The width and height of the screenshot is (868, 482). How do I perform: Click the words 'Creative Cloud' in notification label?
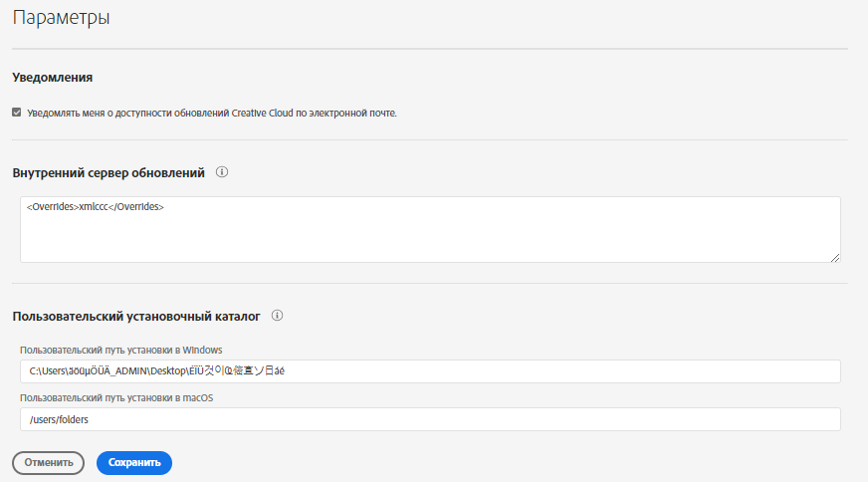[x=264, y=113]
